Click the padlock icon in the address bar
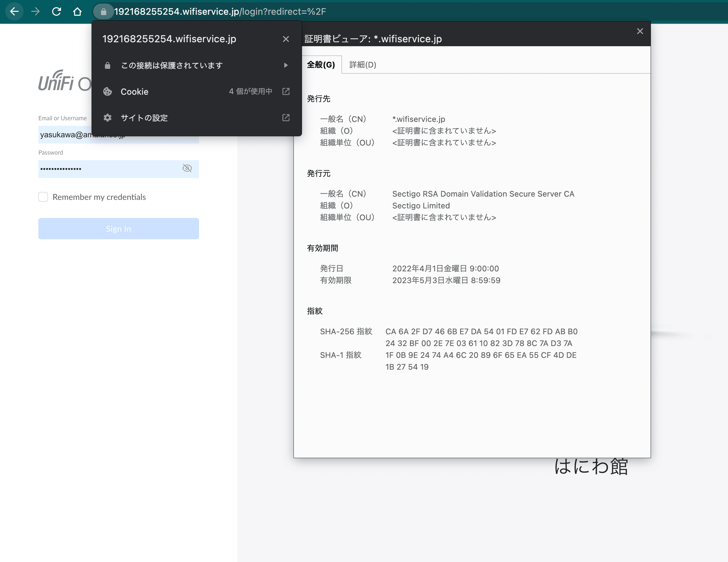Image resolution: width=728 pixels, height=562 pixels. click(x=104, y=12)
